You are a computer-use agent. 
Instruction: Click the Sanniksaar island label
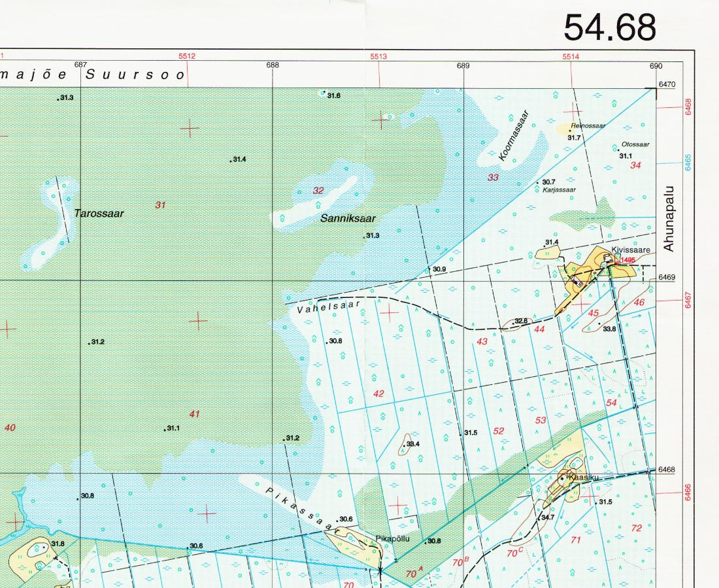click(348, 219)
